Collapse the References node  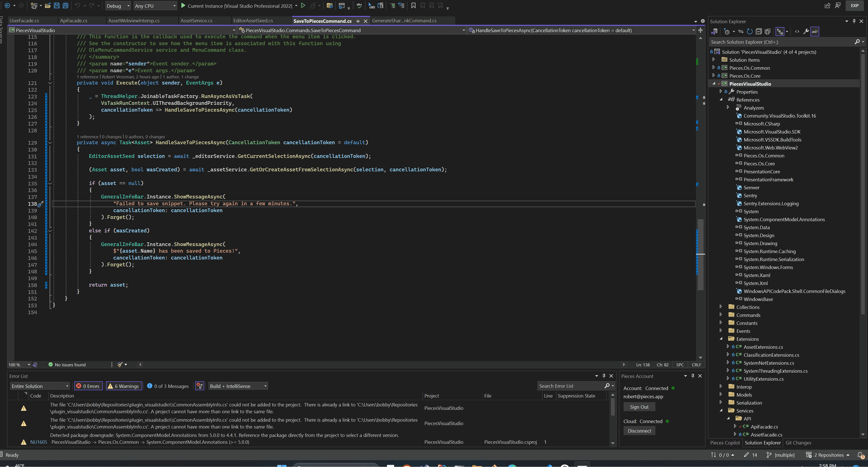(x=721, y=99)
